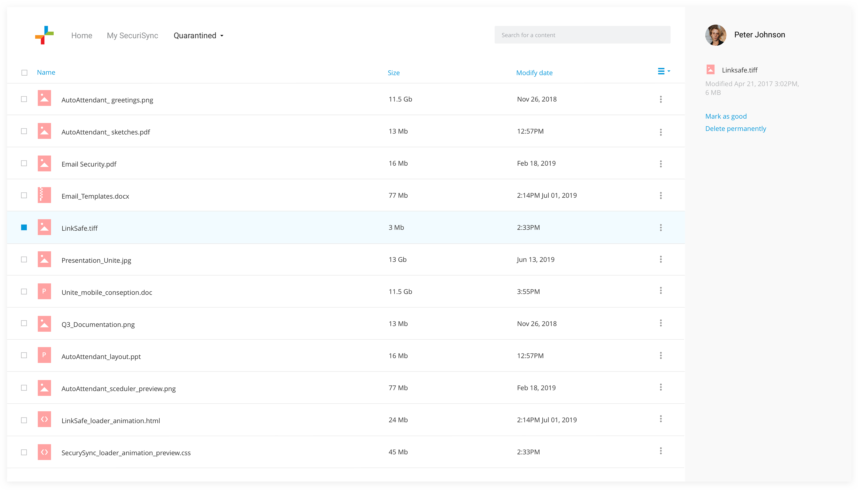Open more options for AutoAttendant_ sketches.pdf
Viewport: 868px width, 500px height.
[x=660, y=132]
